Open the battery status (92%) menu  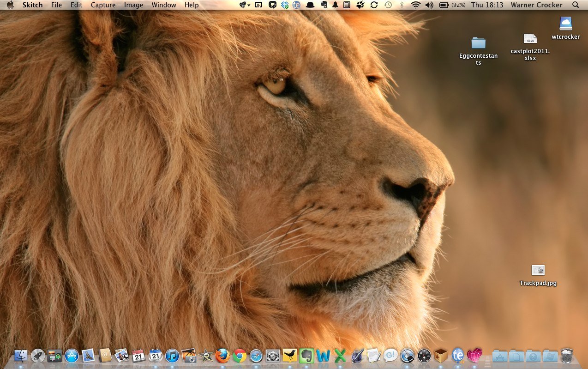point(451,5)
